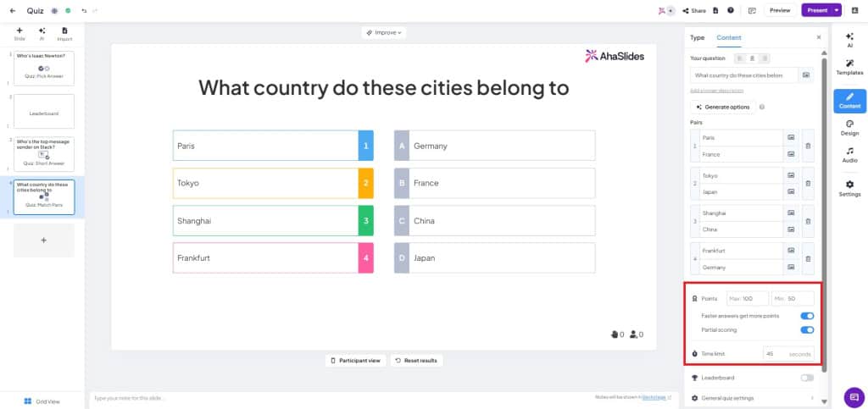Click the Max points field
This screenshot has height=409, width=868.
748,298
